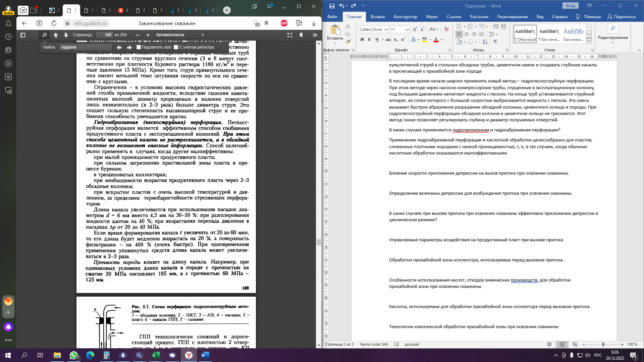Find next match of search phrase

coord(129,47)
